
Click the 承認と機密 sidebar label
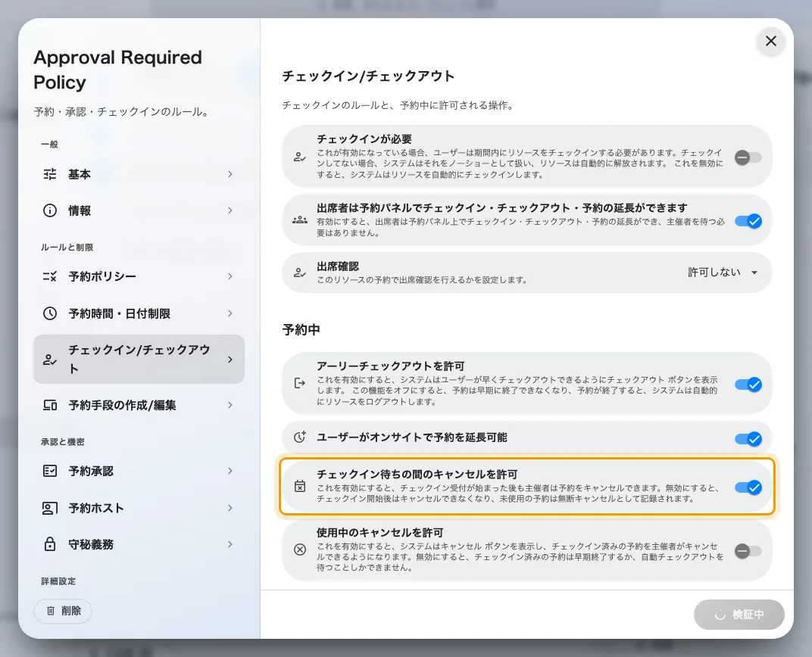pyautogui.click(x=63, y=442)
